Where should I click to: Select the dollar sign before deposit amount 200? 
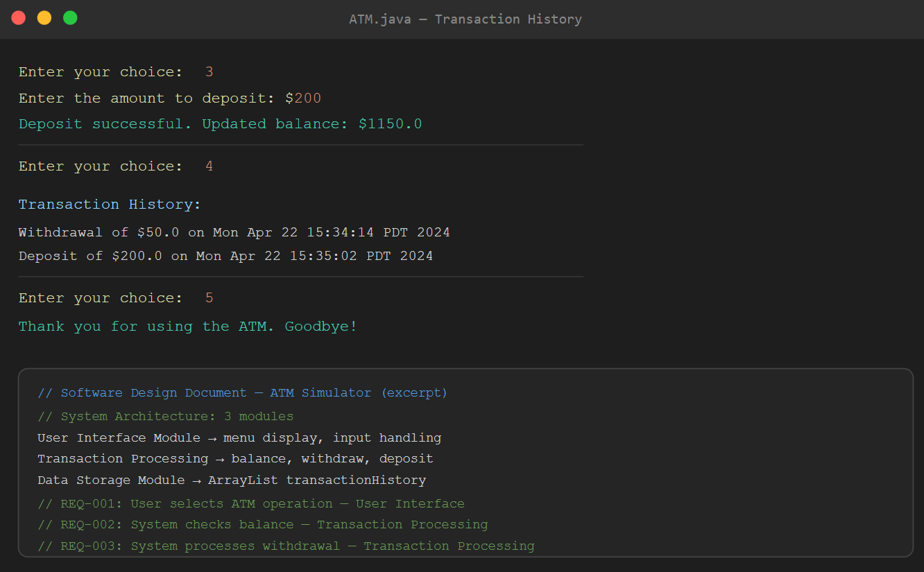[x=289, y=98]
